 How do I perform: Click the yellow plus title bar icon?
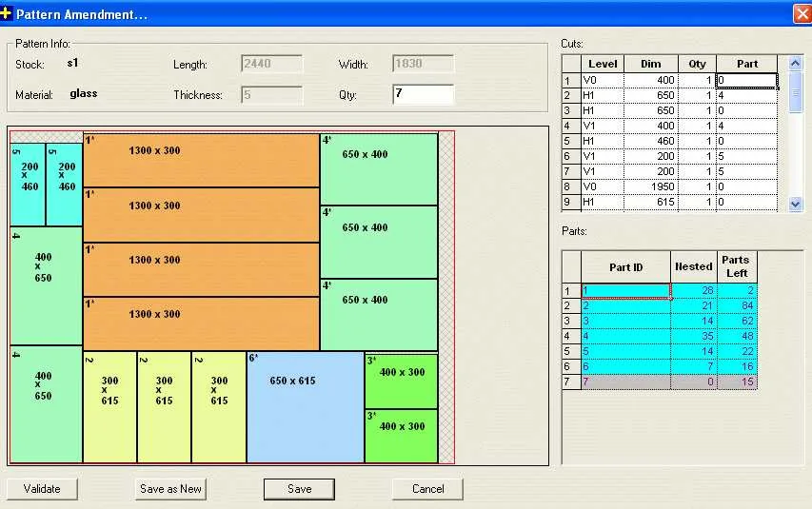coord(6,13)
